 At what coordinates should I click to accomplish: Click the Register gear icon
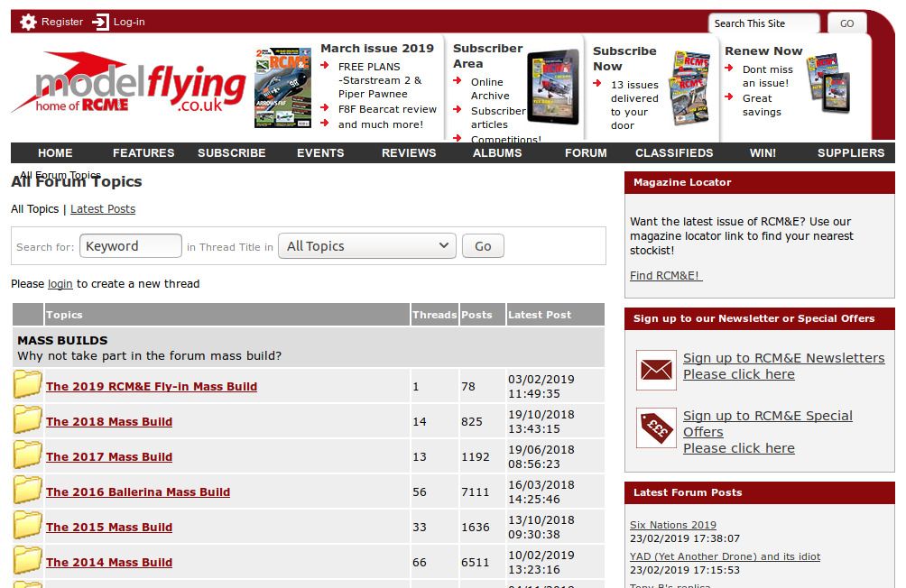pyautogui.click(x=28, y=22)
